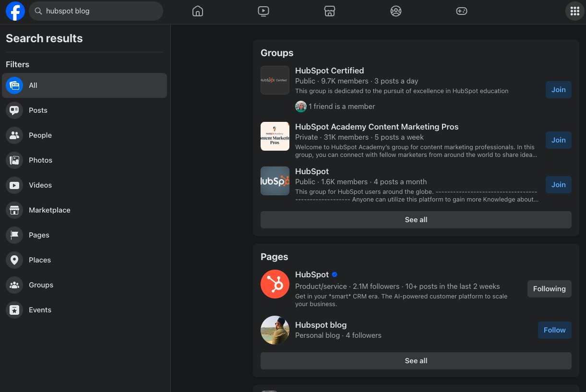586x392 pixels.
Task: Open the Gaming controller icon
Action: point(462,11)
